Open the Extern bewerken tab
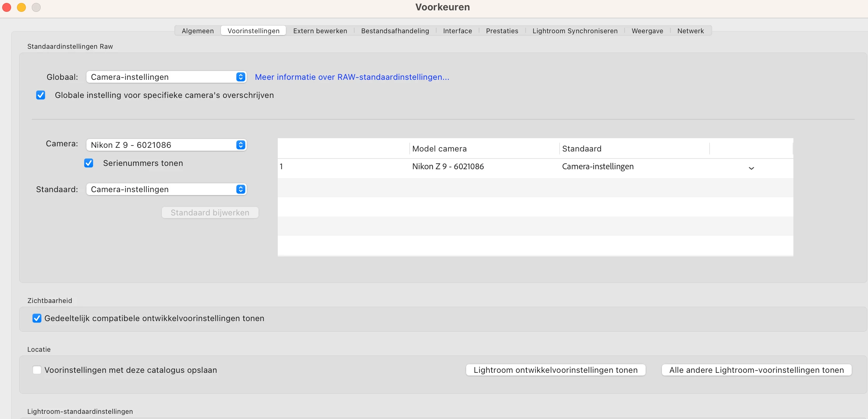868x419 pixels. point(320,31)
